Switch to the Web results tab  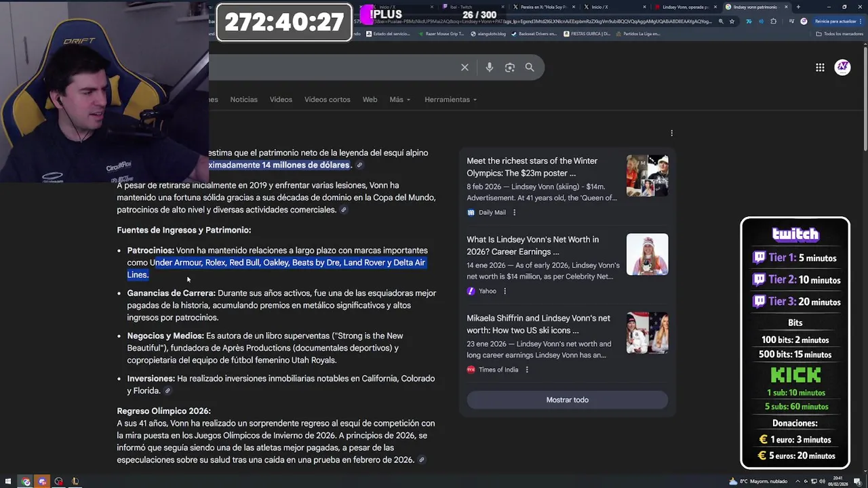370,100
